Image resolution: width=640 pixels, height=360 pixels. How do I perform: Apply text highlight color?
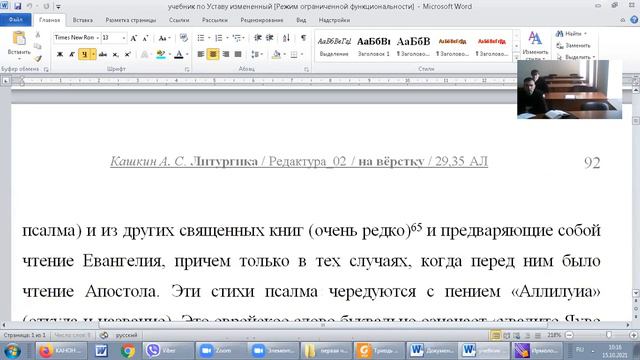161,54
